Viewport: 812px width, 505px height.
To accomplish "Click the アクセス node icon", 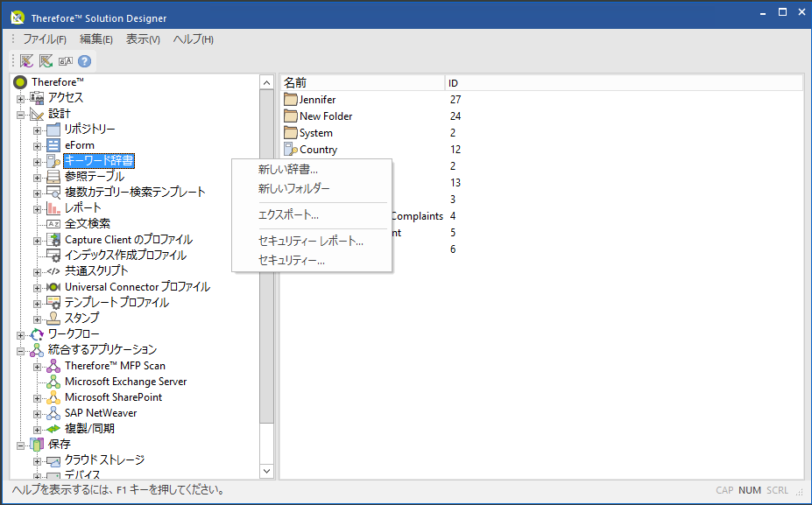I will tap(37, 97).
